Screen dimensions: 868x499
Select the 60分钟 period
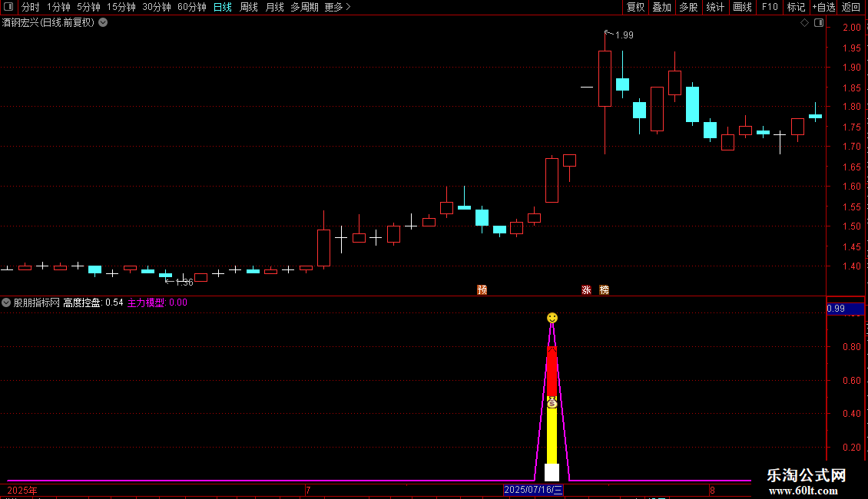tap(191, 7)
